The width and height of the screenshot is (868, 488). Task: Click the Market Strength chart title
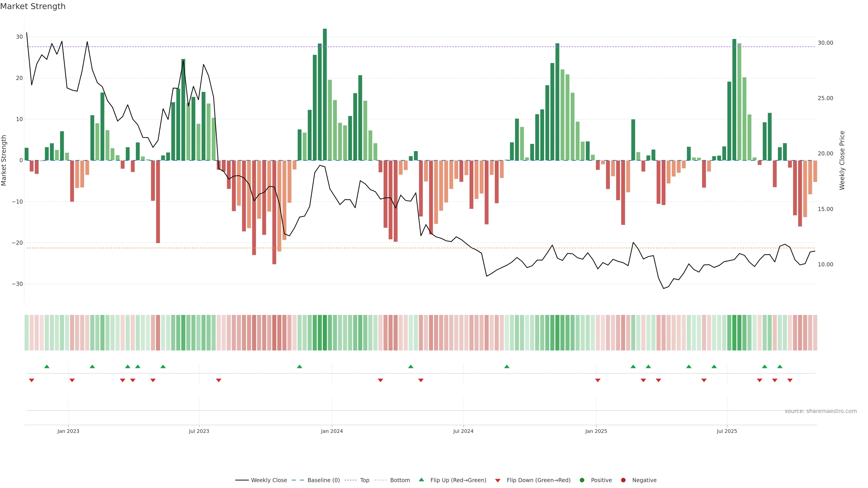pyautogui.click(x=33, y=6)
